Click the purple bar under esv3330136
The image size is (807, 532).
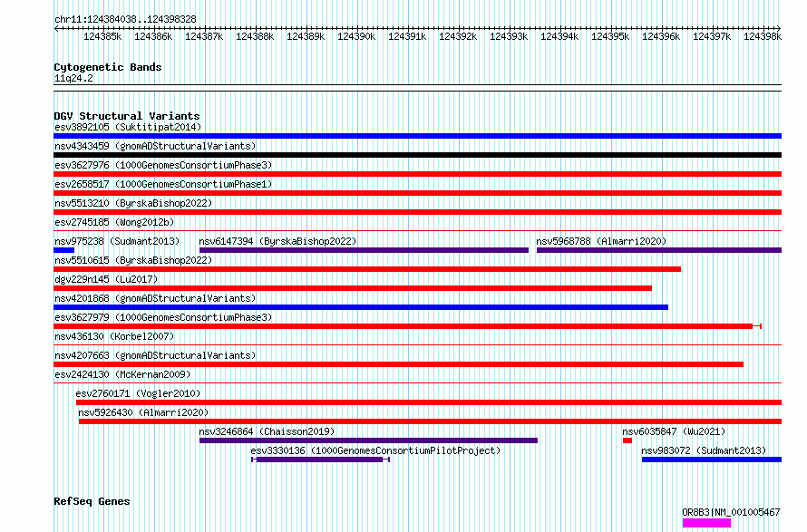pyautogui.click(x=319, y=459)
